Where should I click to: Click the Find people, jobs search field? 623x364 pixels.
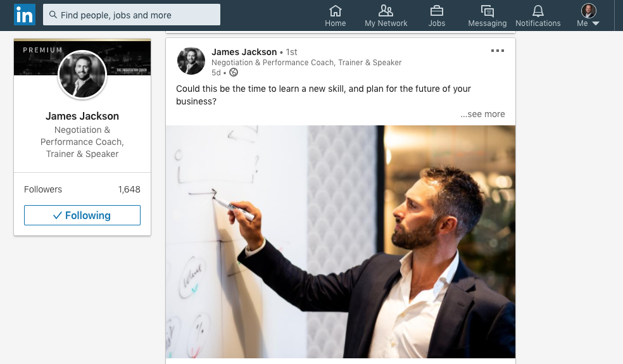132,15
